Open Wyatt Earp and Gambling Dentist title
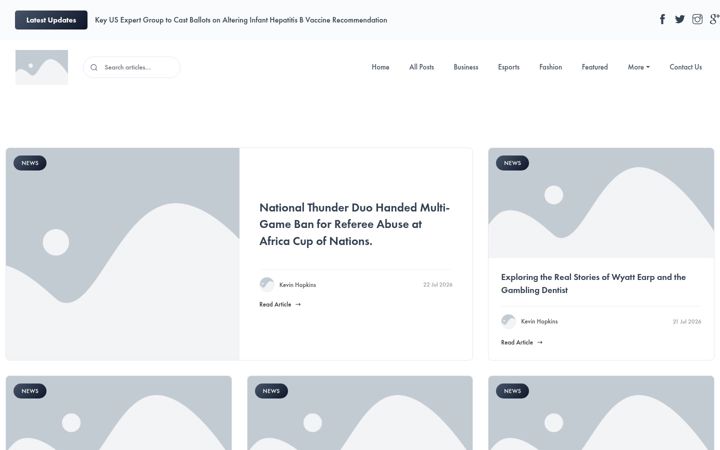 (593, 283)
